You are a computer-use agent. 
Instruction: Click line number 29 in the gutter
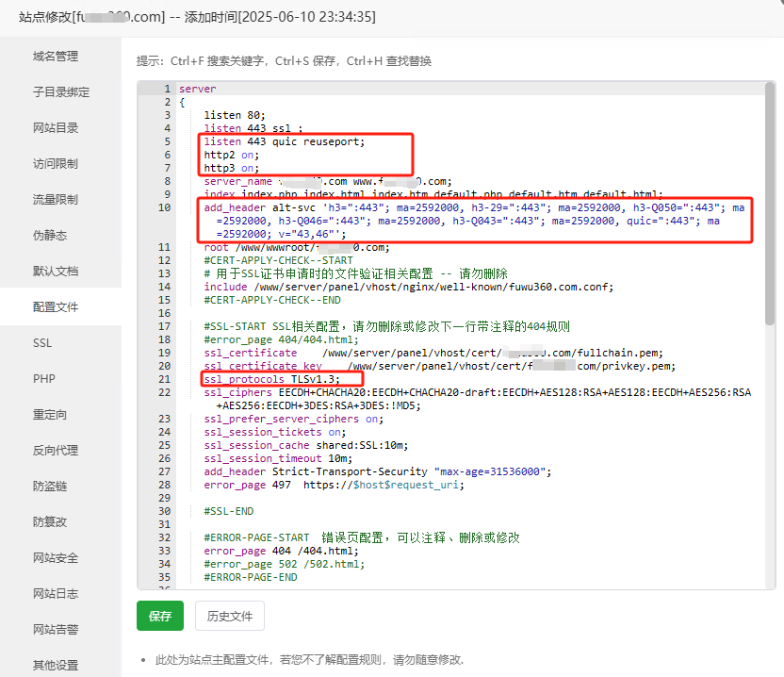click(165, 498)
